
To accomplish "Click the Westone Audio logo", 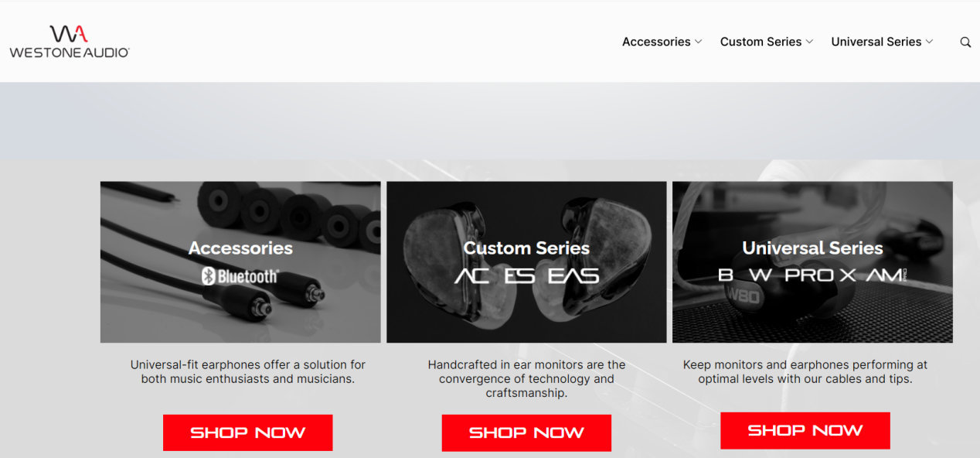I will [70, 42].
